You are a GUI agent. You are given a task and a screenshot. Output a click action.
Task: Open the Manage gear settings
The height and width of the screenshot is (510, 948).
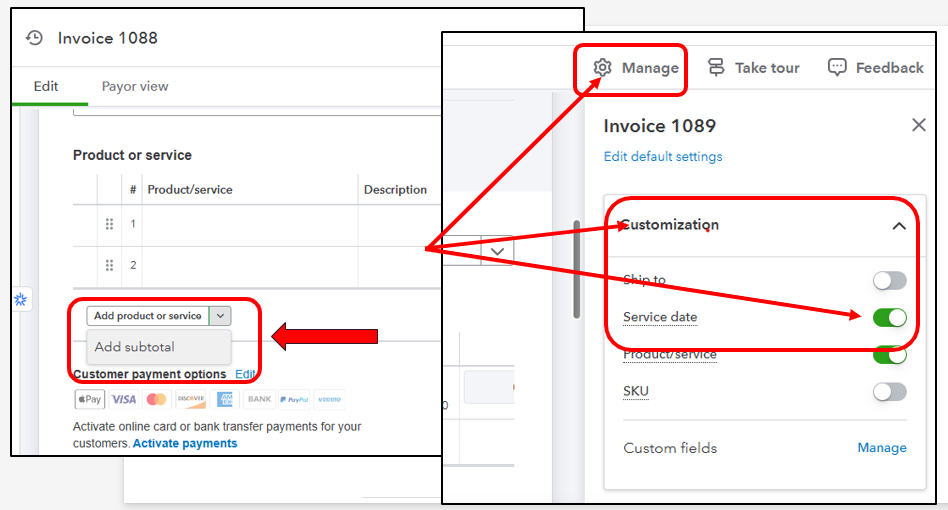tap(635, 68)
